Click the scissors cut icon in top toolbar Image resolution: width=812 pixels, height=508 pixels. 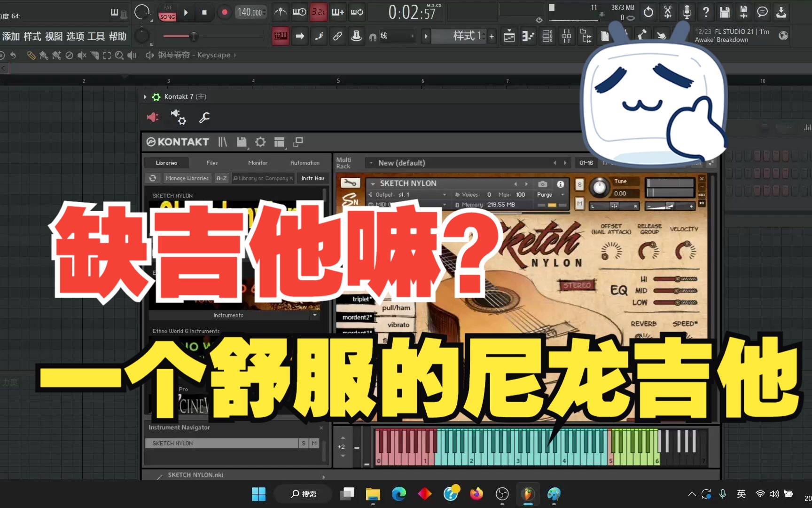(668, 12)
